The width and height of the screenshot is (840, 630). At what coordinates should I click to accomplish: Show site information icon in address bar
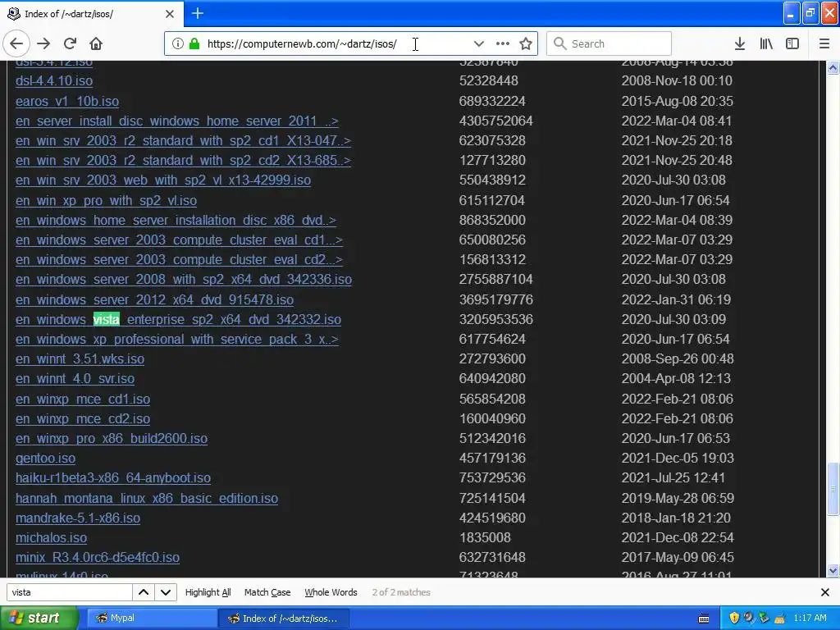pyautogui.click(x=178, y=43)
